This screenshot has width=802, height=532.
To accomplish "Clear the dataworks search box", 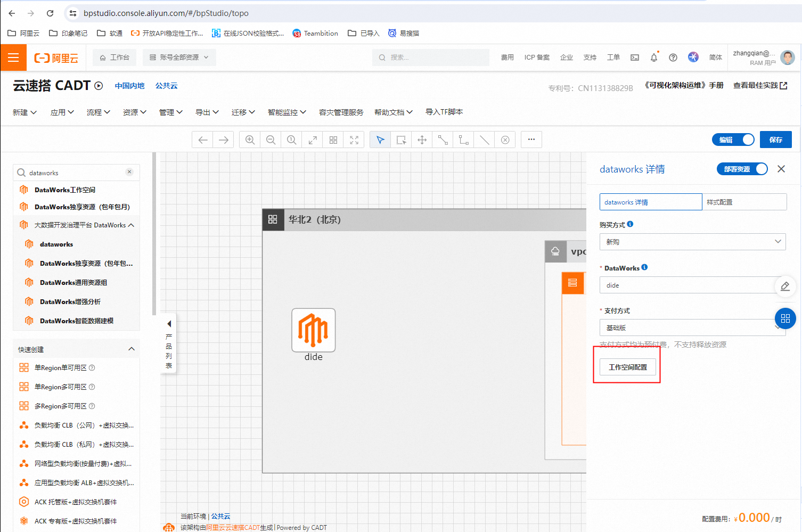I will [x=129, y=172].
